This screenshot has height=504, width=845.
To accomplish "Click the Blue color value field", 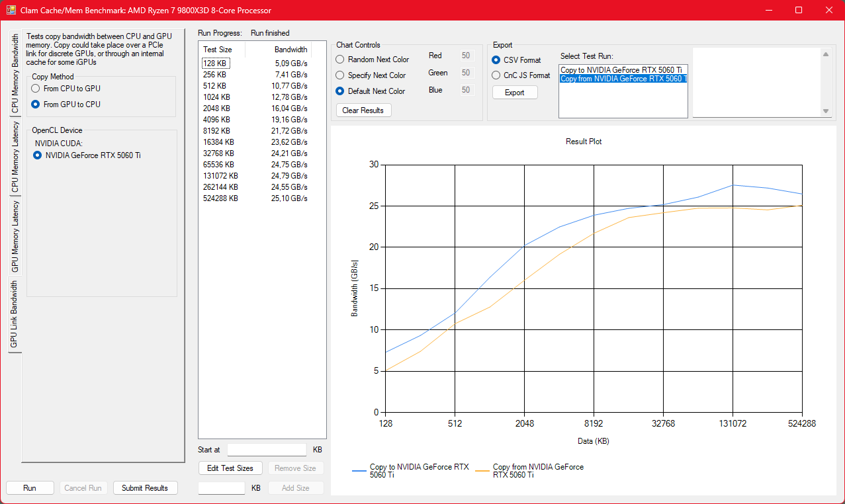I will coord(467,91).
